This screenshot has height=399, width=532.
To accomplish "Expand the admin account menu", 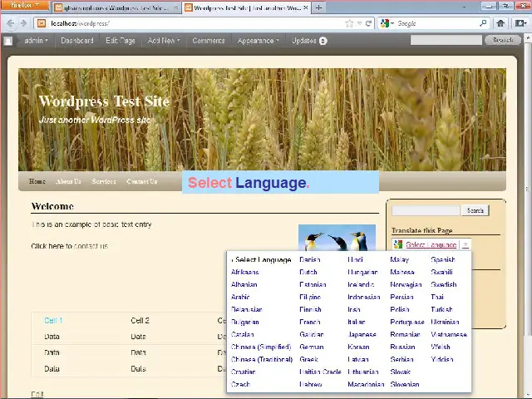I will (36, 41).
